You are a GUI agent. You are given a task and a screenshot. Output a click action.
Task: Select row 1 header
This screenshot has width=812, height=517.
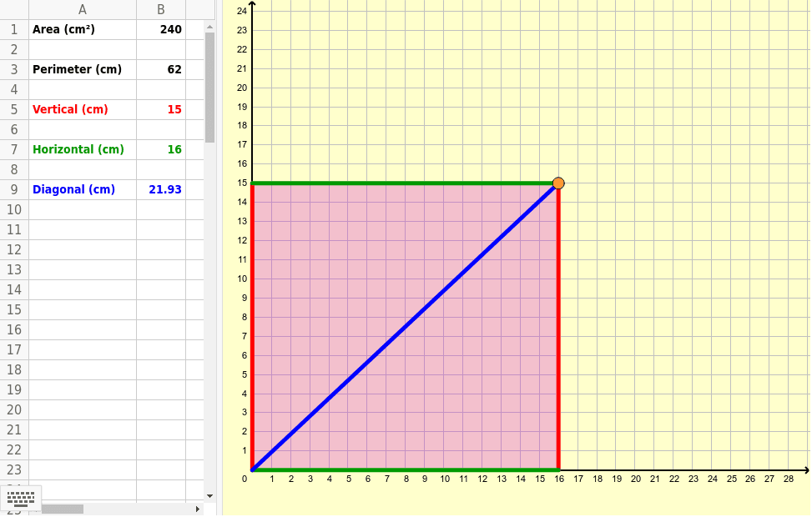tap(14, 29)
